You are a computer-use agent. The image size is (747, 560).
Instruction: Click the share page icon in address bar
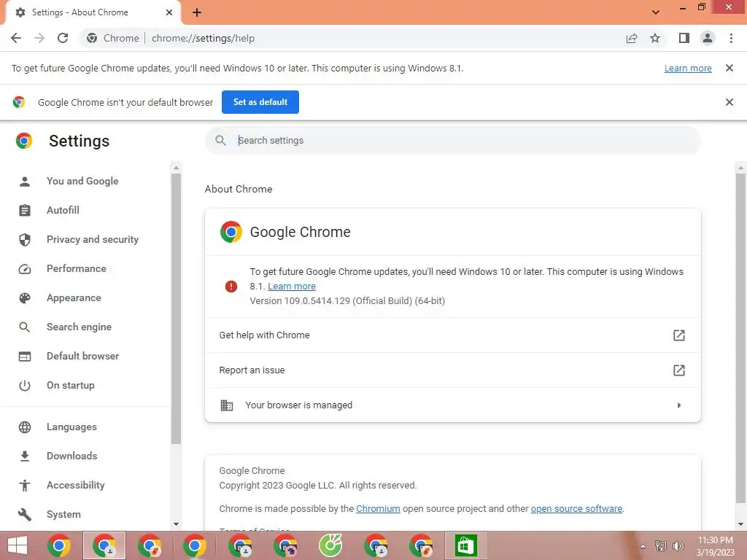632,38
